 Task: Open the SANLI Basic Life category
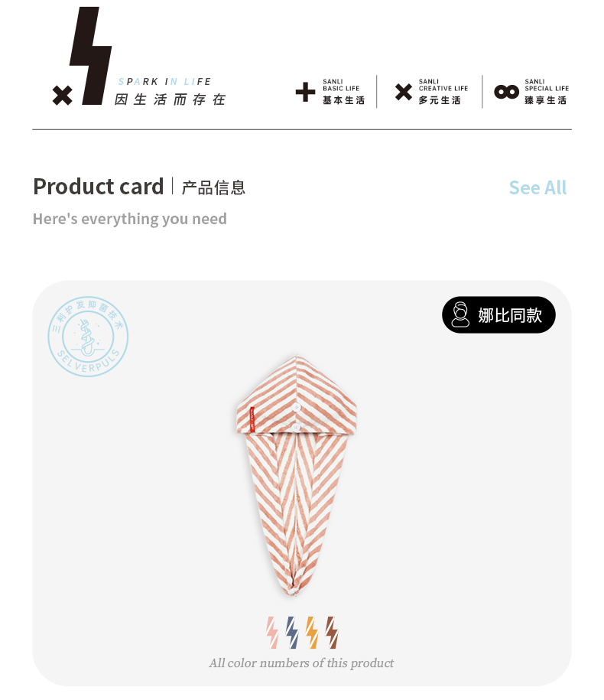[342, 93]
